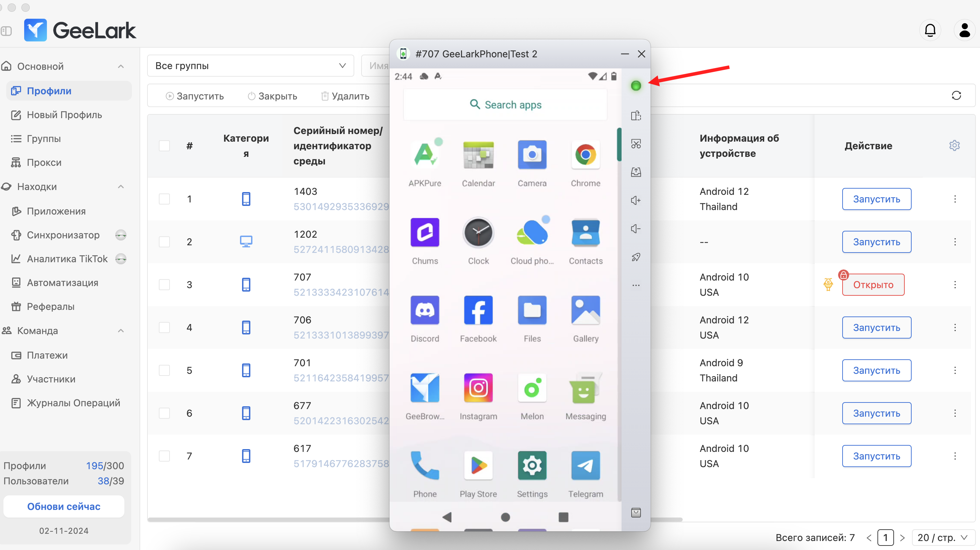Click "Запустить" button for row 1 (1403)

click(876, 199)
